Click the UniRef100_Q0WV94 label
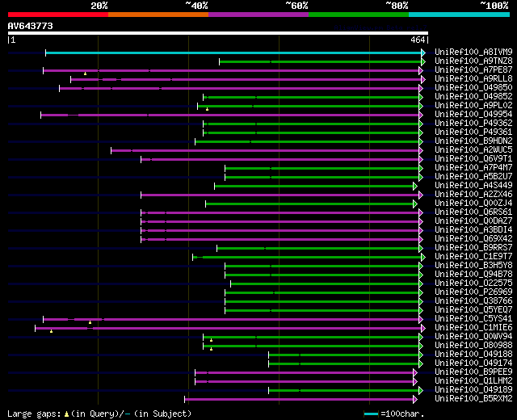Viewport: 517px width, 420px height. 473,337
